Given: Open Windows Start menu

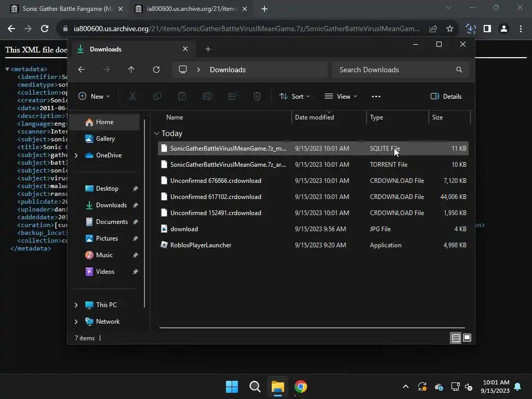Looking at the screenshot, I should point(232,387).
